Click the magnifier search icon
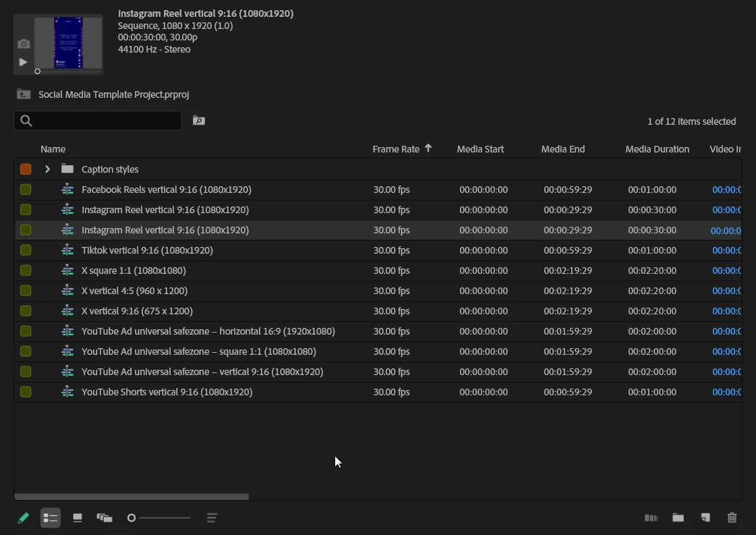The height and width of the screenshot is (535, 756). pos(26,121)
